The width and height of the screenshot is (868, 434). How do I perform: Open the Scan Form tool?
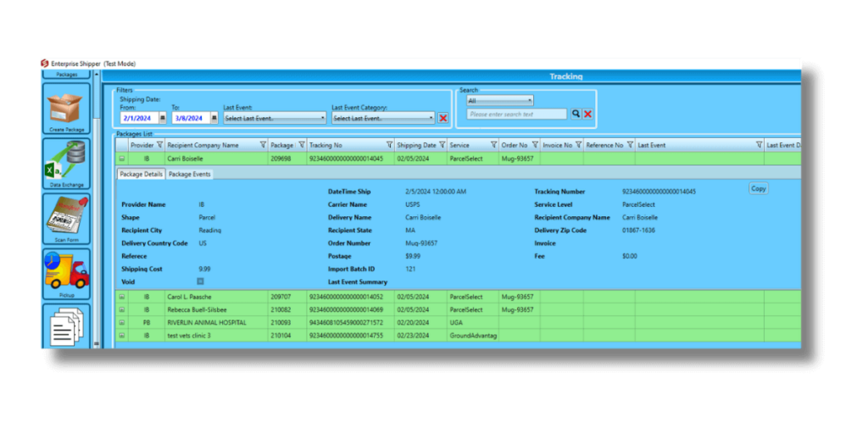[66, 218]
